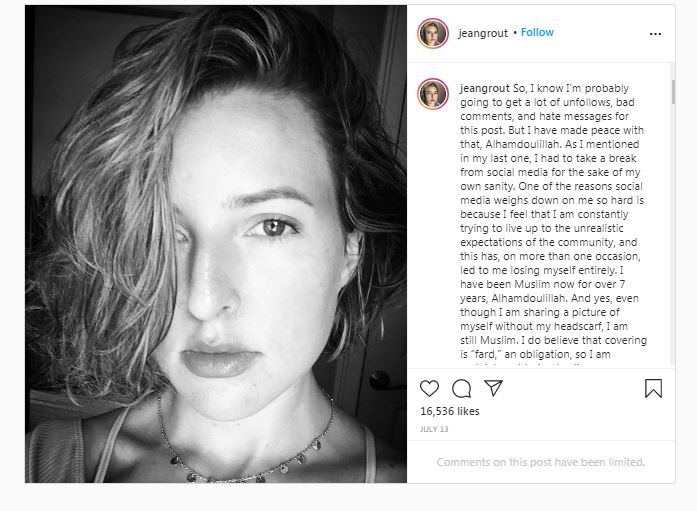Share the post using paper plane icon
Image resolution: width=697 pixels, height=511 pixels.
[x=492, y=388]
